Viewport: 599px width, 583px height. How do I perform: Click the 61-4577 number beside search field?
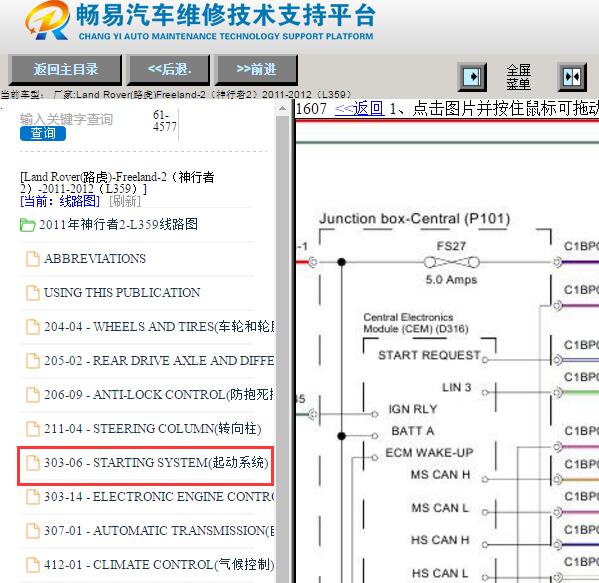(165, 121)
